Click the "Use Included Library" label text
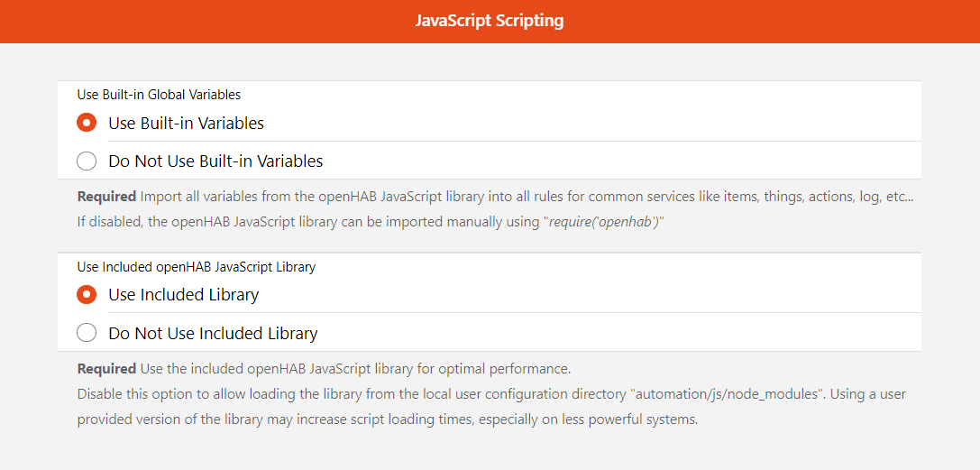The height and width of the screenshot is (470, 980). (183, 294)
